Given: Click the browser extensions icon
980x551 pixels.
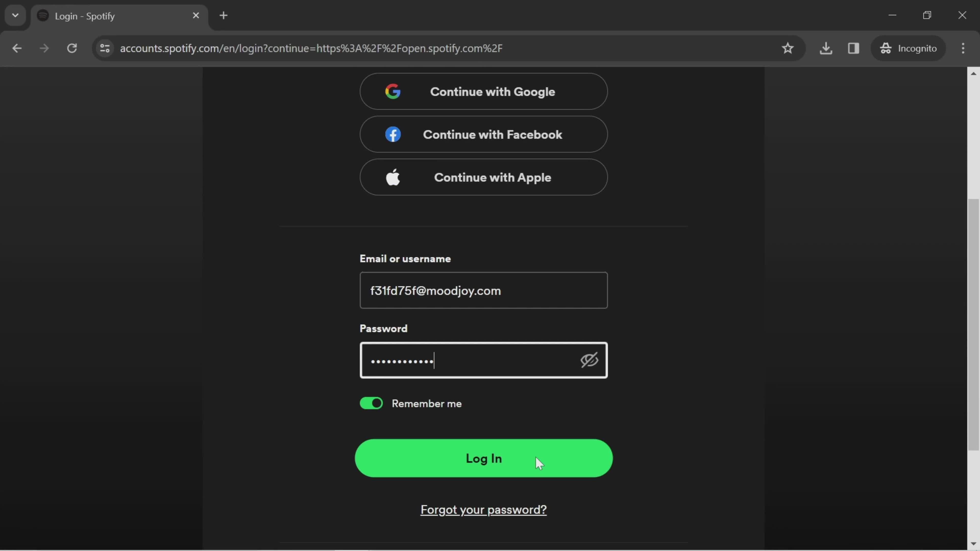Looking at the screenshot, I should point(853,48).
